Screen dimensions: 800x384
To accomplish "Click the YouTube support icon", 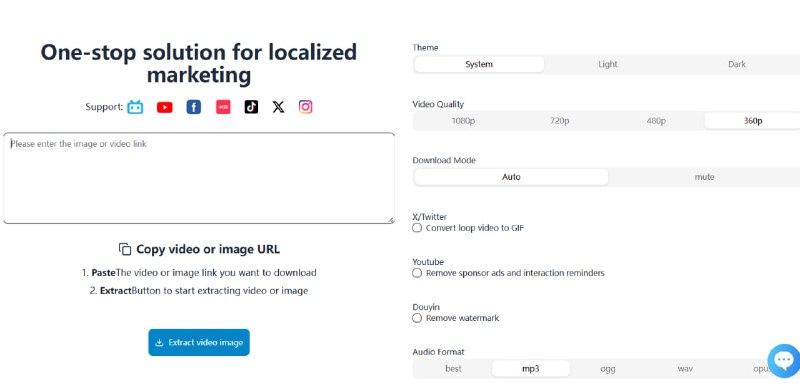I will click(x=164, y=107).
